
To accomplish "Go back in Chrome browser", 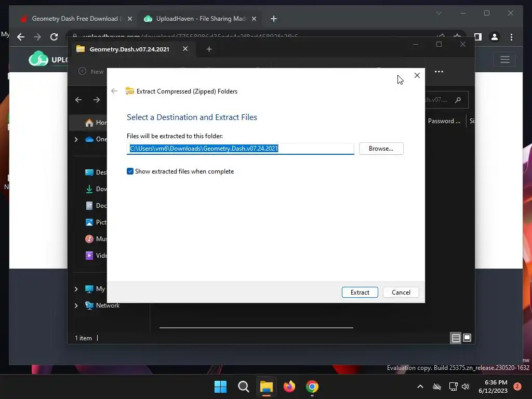I will [21, 37].
